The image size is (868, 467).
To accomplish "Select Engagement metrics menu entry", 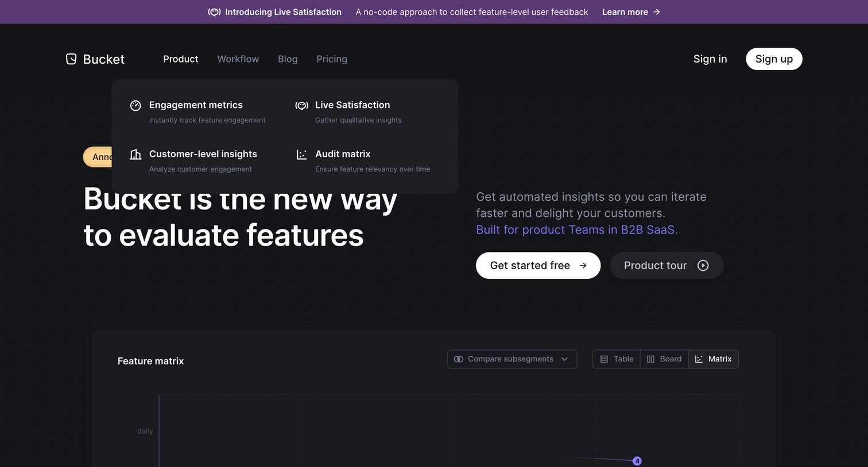I will [x=198, y=112].
